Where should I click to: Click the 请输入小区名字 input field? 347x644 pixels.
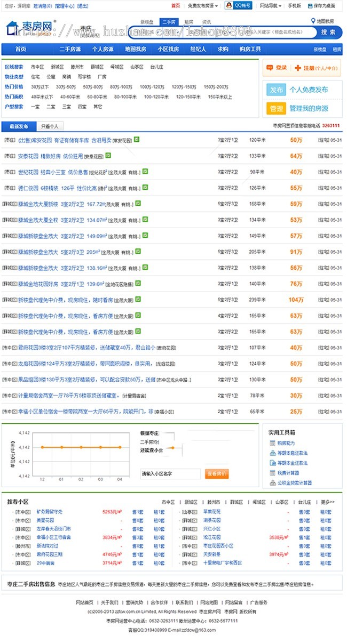click(170, 473)
